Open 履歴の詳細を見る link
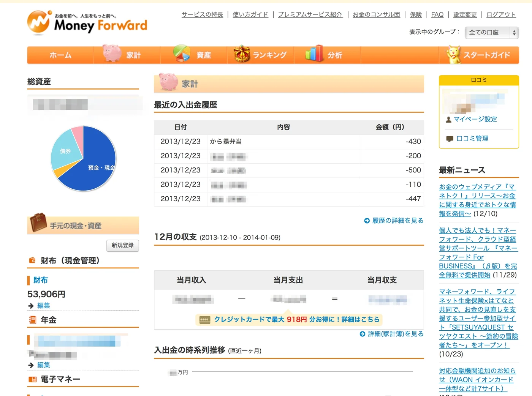The height and width of the screenshot is (396, 532). point(397,221)
